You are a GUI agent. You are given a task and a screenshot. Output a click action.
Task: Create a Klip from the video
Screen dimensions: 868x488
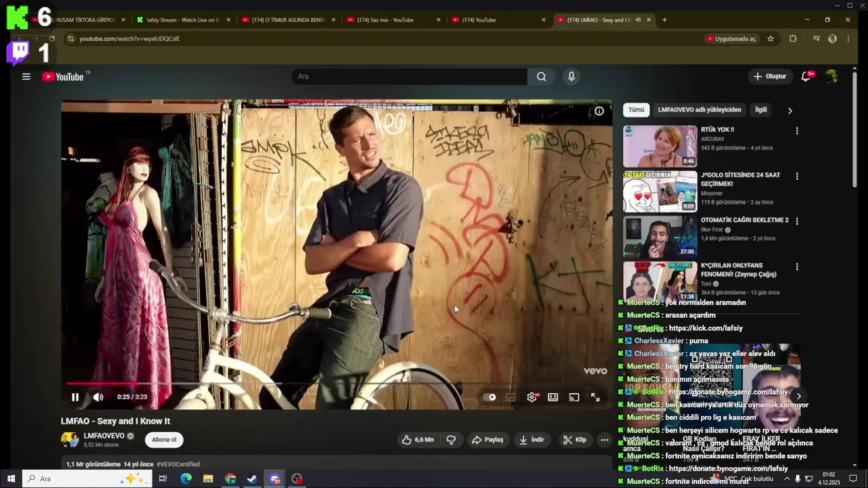(574, 440)
